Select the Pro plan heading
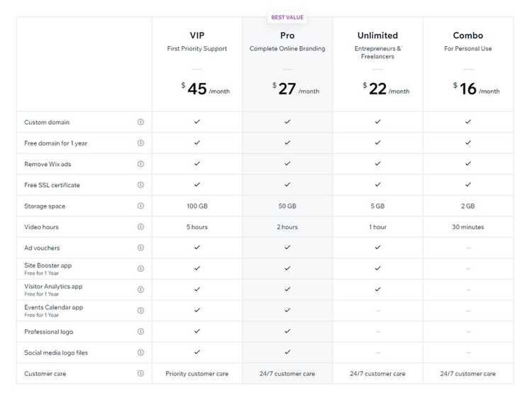 [x=287, y=35]
